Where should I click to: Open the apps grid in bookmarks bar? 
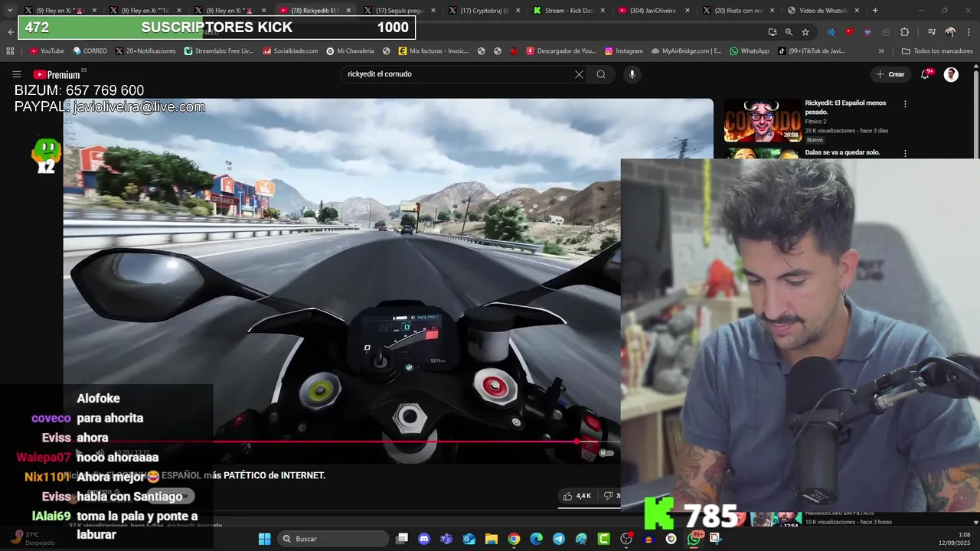(10, 51)
